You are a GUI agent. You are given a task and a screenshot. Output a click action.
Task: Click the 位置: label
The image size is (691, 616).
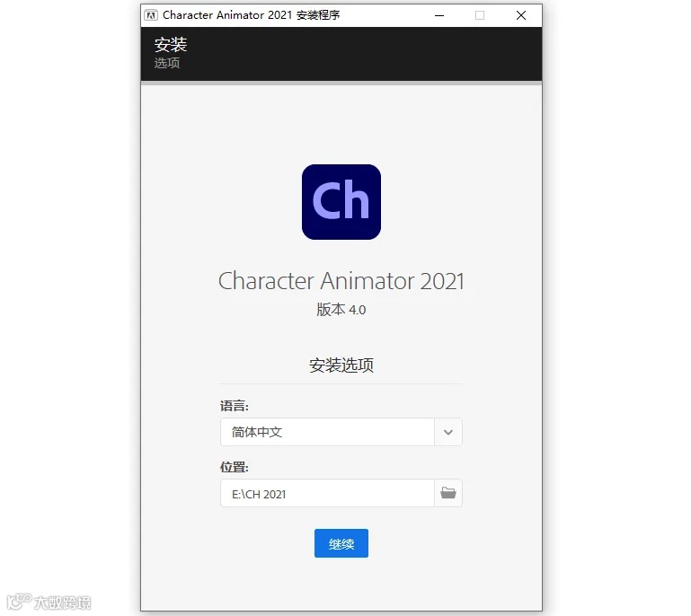235,467
